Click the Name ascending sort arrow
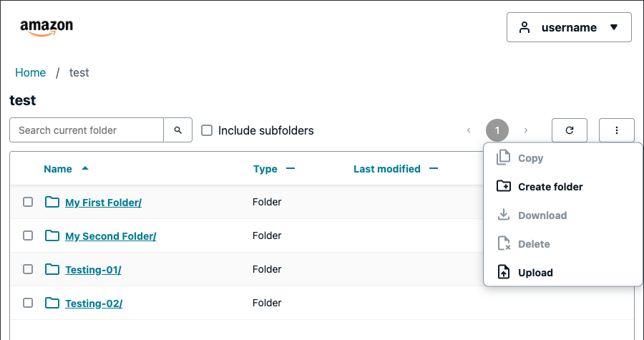644x340 pixels. pyautogui.click(x=85, y=168)
